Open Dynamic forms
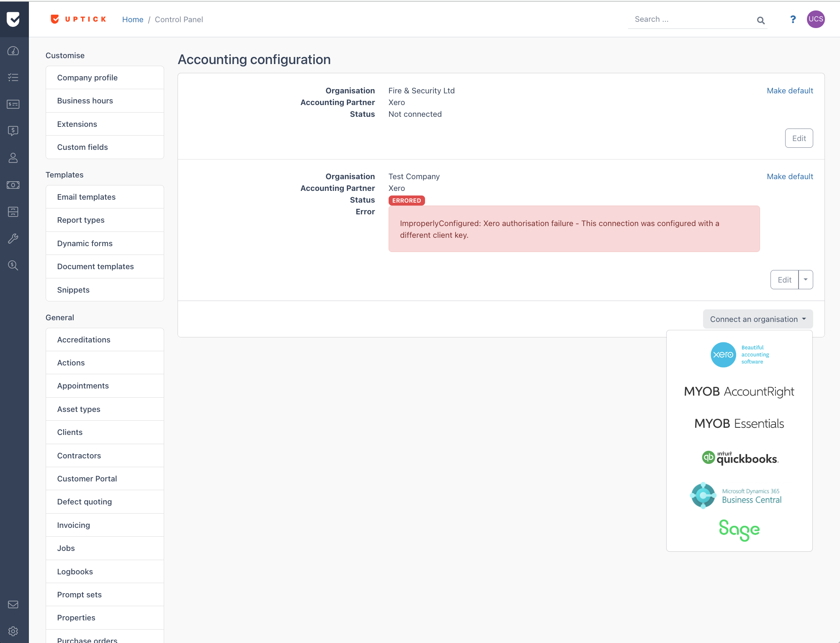Screen dimensions: 840x643 (105, 244)
